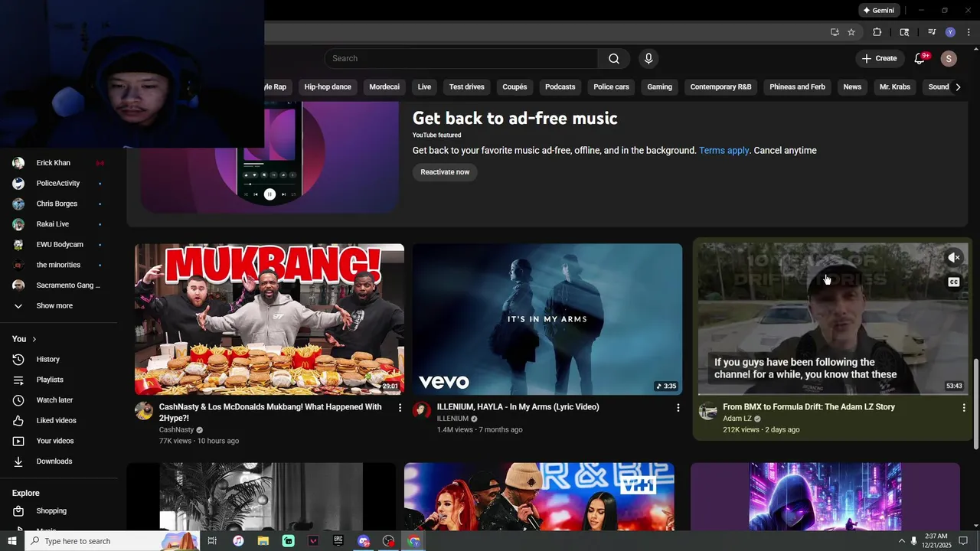Start voice search with the microphone icon
This screenshot has width=980, height=551.
648,59
